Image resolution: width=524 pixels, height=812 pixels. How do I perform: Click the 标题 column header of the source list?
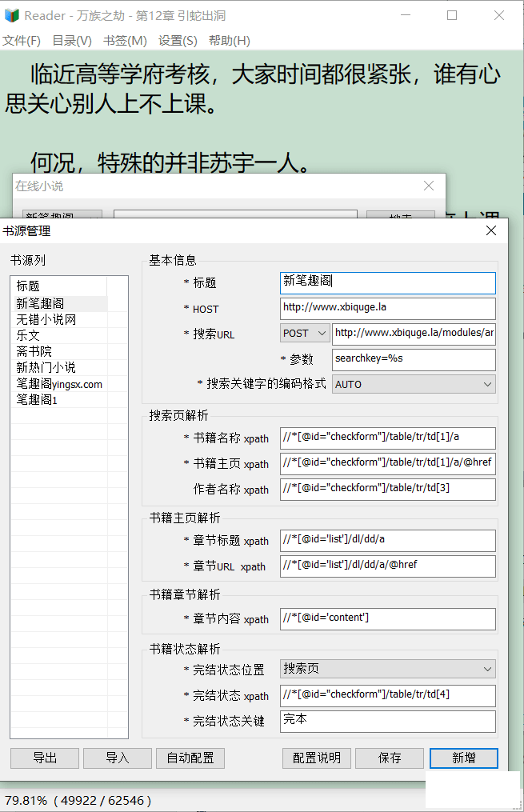coord(59,286)
